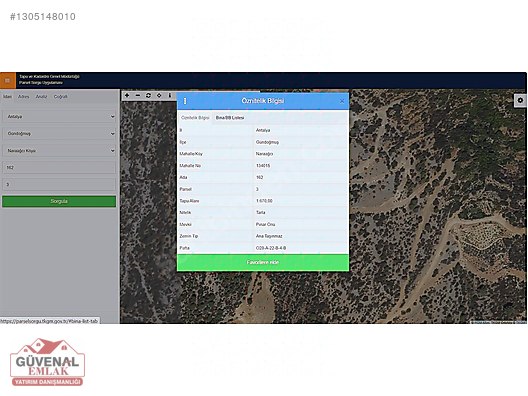Click the Güvenal Emlak logo
The height and width of the screenshot is (396, 528).
(x=47, y=362)
